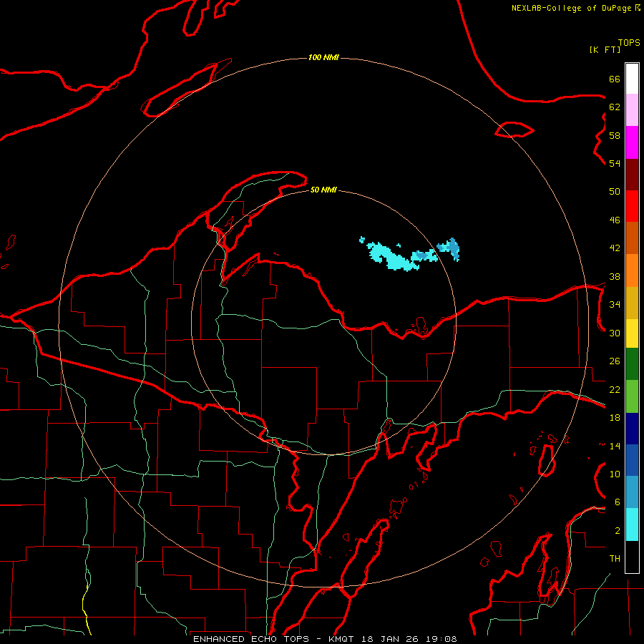Screen dimensions: 644x644
Task: Click the medium blue 10-14 legend swatch
Action: click(x=632, y=460)
